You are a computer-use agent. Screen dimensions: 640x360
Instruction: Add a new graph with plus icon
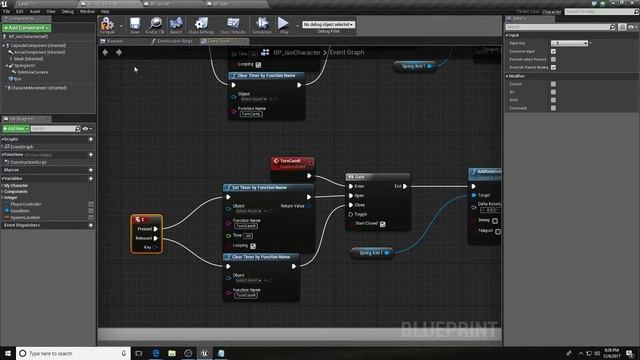point(91,139)
